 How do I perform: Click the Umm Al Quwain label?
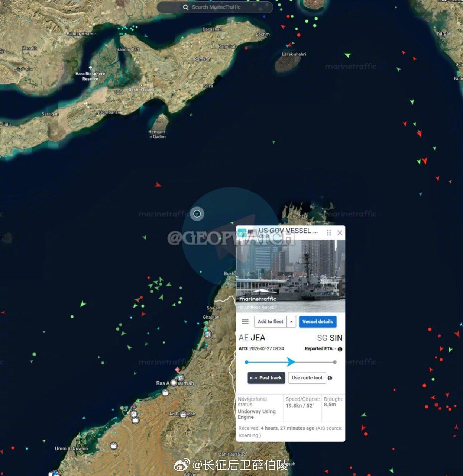71,448
